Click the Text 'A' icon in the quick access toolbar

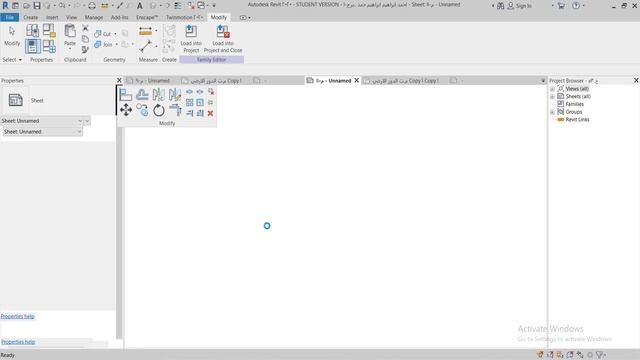(140, 6)
